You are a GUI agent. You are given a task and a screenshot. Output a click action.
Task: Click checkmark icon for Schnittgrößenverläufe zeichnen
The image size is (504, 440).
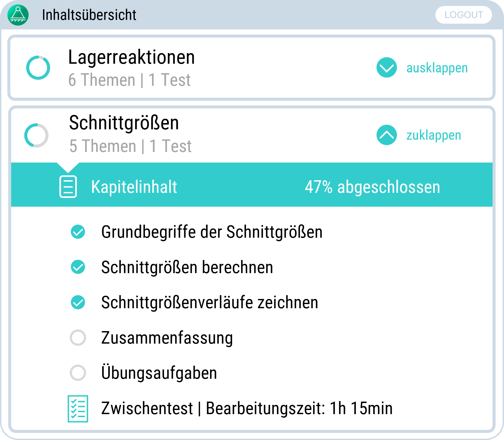pyautogui.click(x=78, y=302)
